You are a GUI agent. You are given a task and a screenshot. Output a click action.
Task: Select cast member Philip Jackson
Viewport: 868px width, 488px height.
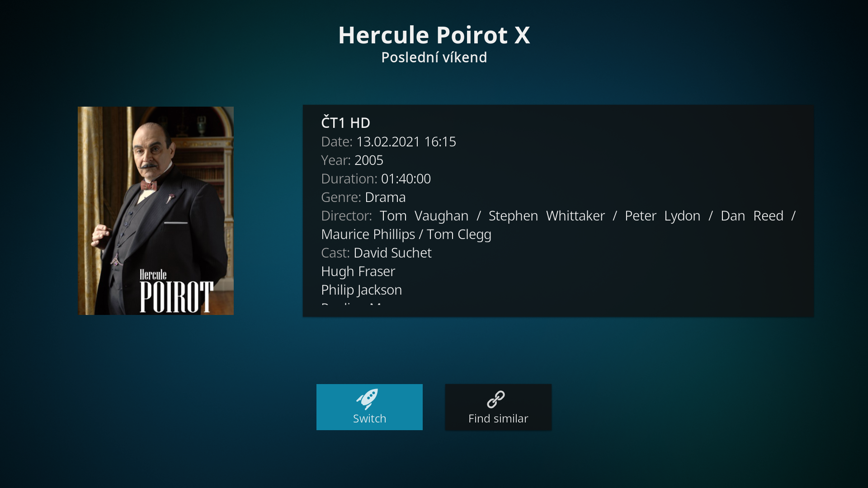(x=361, y=290)
